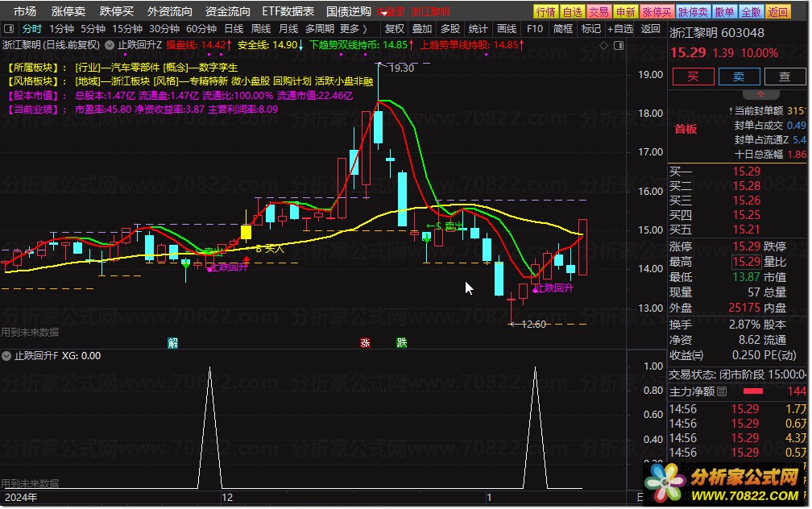812x509 pixels.
Task: Click the 主力净额 list icon
Action: pos(722,392)
